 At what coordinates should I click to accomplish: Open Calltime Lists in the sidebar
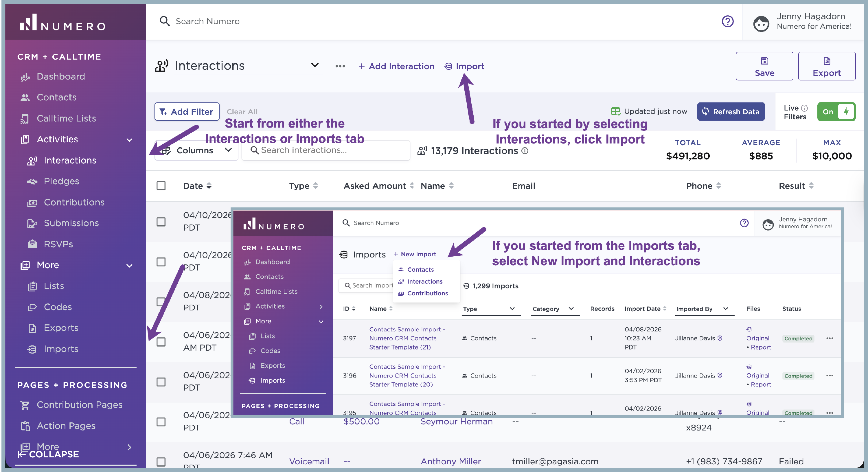66,118
